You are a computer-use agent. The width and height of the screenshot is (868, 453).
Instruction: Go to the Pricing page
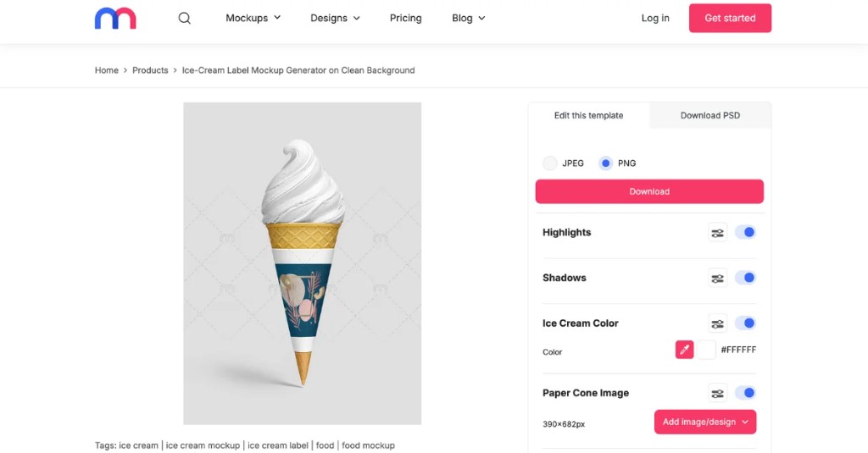click(405, 18)
